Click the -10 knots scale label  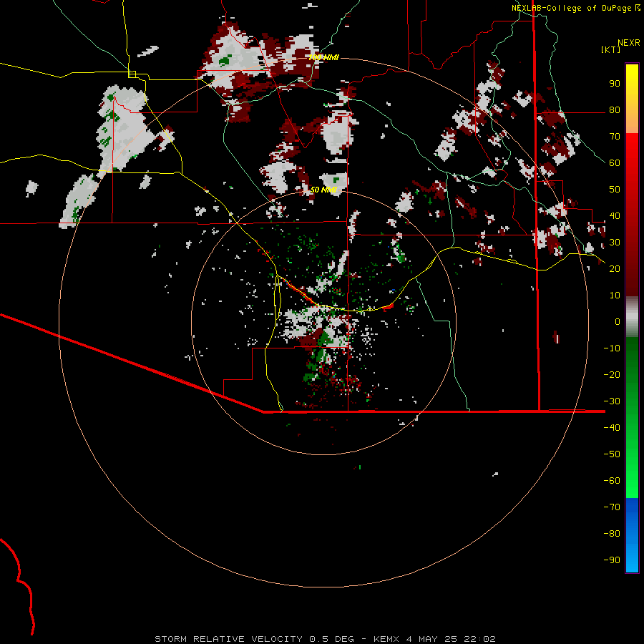[x=612, y=348]
